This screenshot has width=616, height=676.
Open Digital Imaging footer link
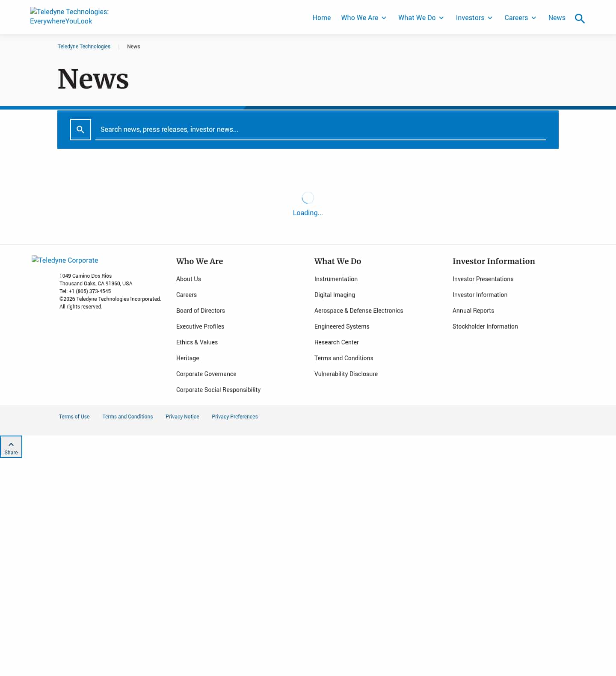tap(335, 295)
